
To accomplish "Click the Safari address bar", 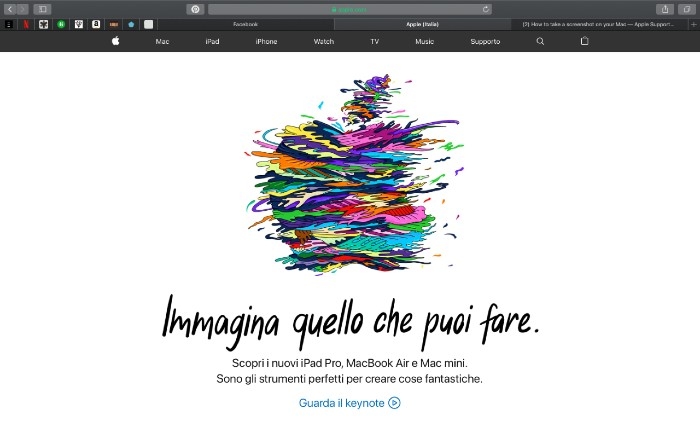I will pos(350,9).
